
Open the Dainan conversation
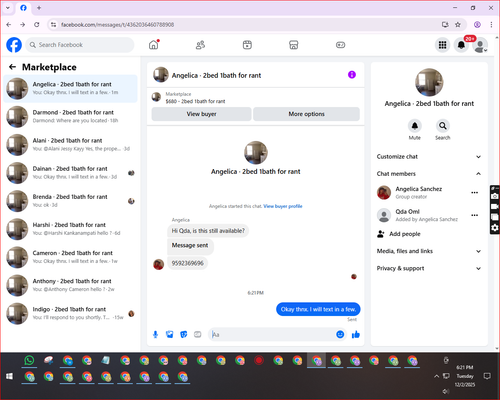[70, 173]
